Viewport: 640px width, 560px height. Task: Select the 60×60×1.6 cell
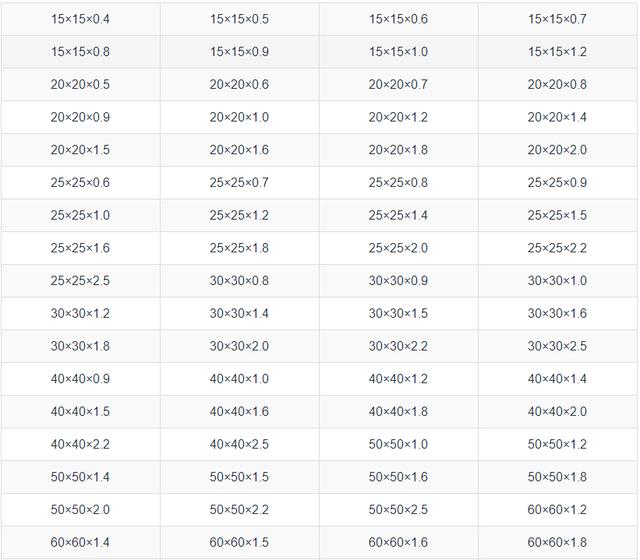click(398, 542)
